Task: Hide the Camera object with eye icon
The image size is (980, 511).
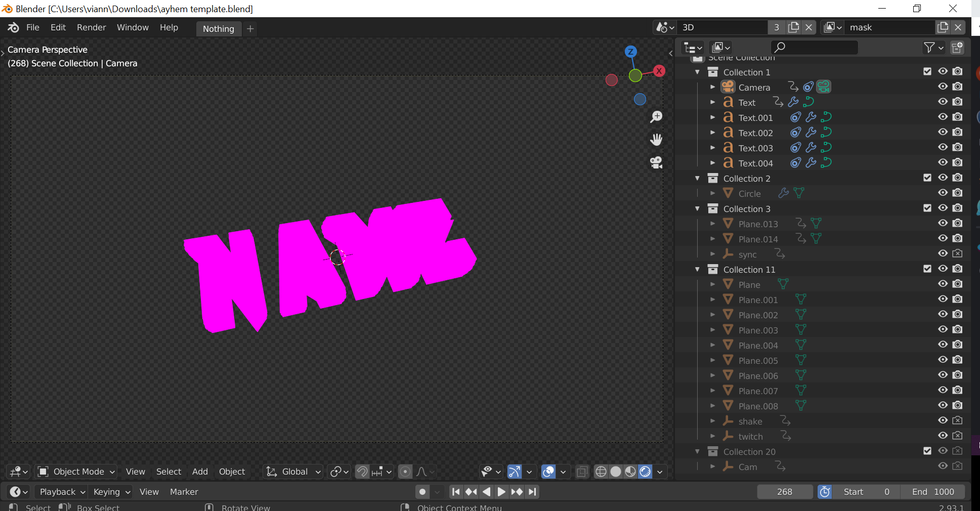Action: pyautogui.click(x=943, y=87)
